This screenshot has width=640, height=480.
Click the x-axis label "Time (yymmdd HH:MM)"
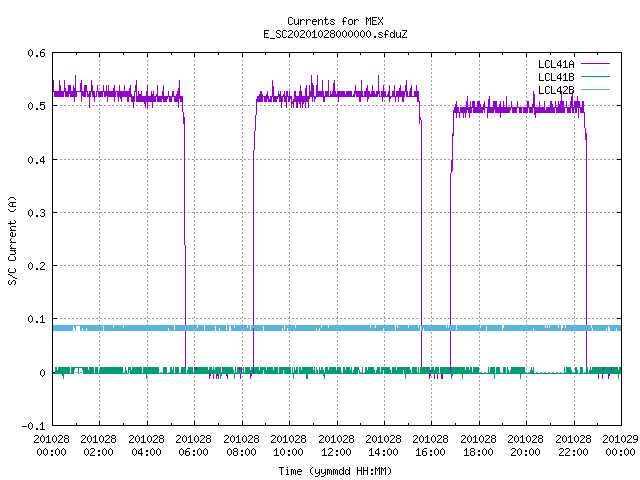click(335, 471)
